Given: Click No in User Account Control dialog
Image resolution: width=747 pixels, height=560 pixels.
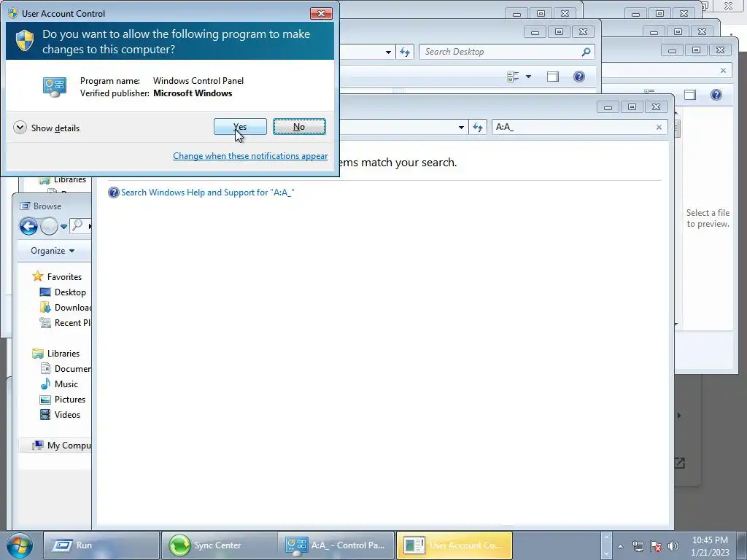Looking at the screenshot, I should 299,127.
